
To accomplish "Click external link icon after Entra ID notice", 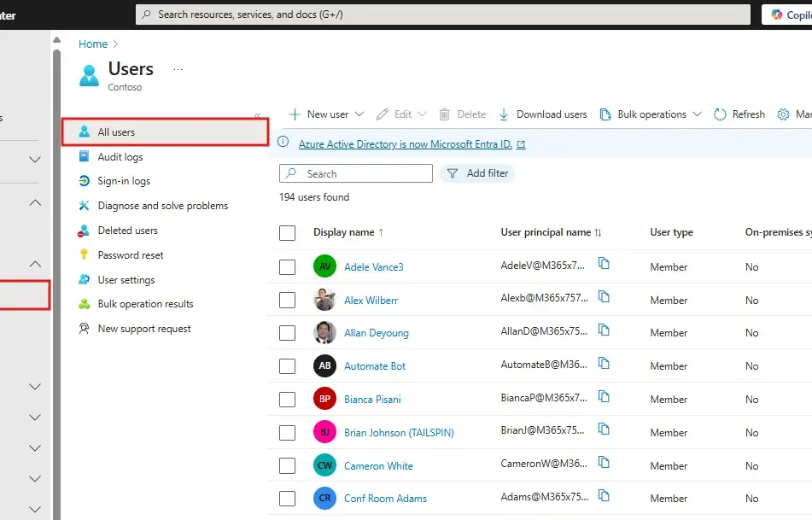I will pyautogui.click(x=521, y=144).
